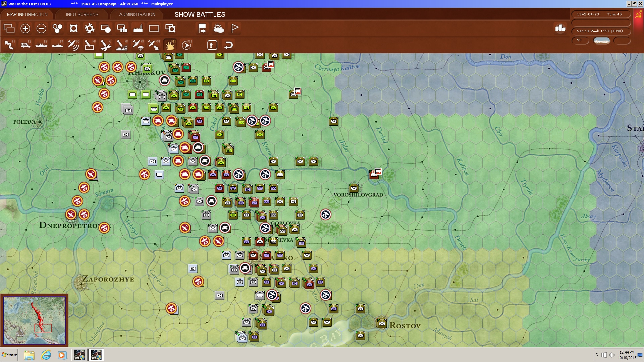
Task: Click the zoom out minus icon
Action: [41, 28]
